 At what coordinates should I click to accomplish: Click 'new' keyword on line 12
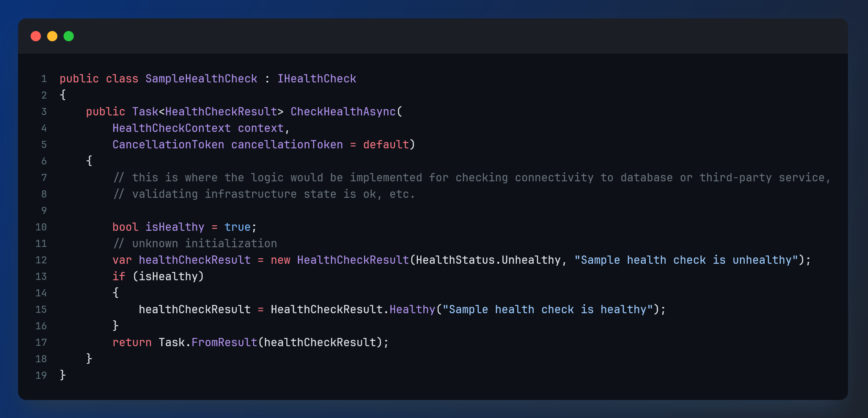[x=280, y=260]
